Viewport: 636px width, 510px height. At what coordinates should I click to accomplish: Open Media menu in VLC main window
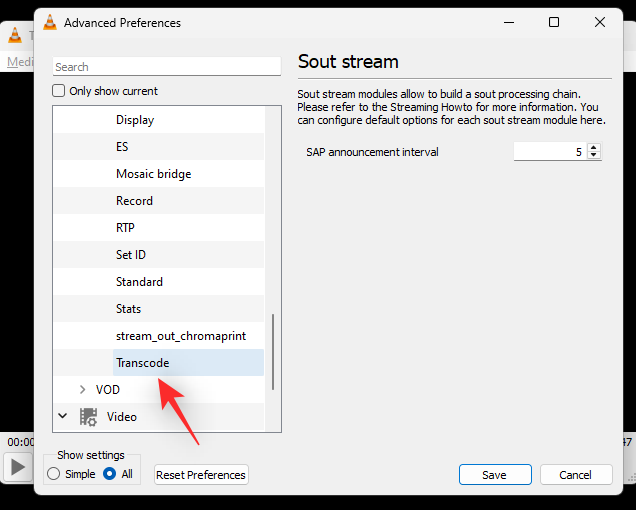tap(19, 62)
